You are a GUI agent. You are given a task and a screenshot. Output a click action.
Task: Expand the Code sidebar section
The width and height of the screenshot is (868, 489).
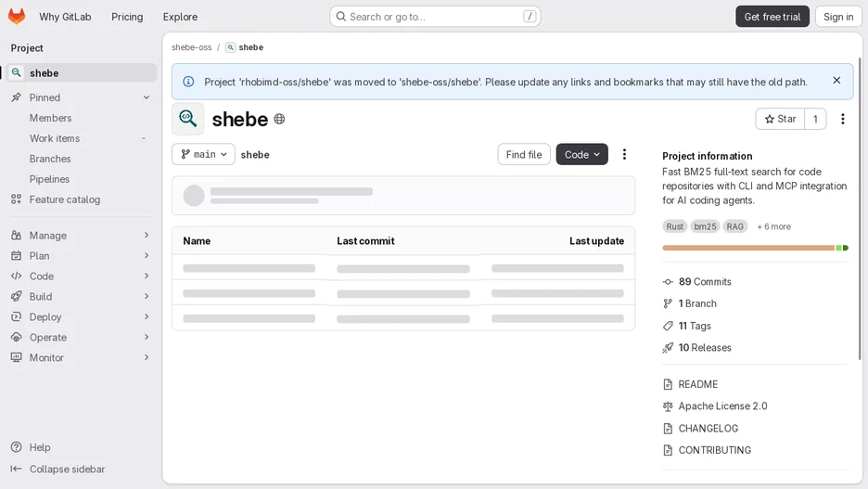click(x=81, y=276)
